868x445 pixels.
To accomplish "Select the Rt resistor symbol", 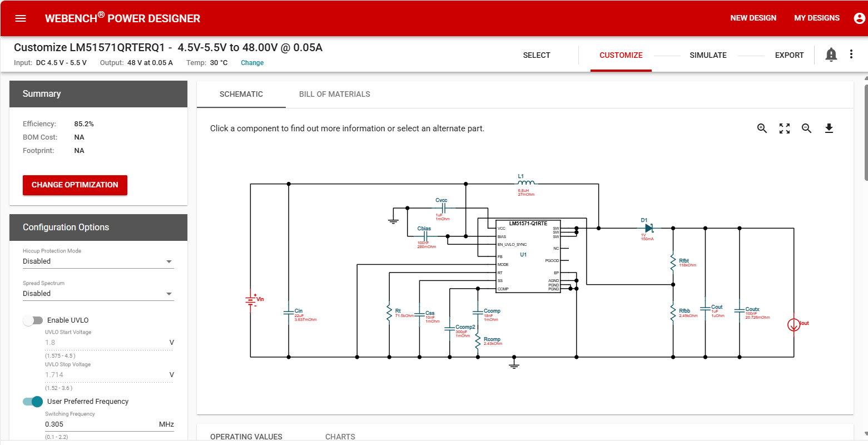I will (x=389, y=313).
